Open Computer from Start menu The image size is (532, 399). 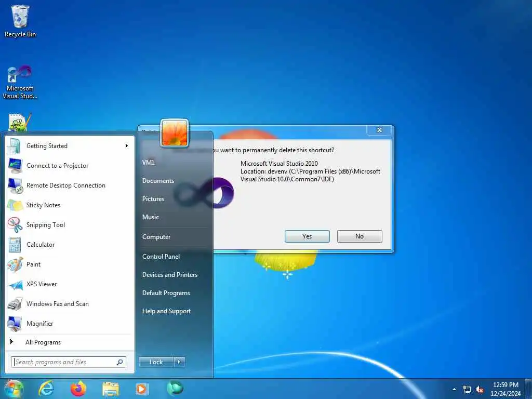click(x=156, y=237)
